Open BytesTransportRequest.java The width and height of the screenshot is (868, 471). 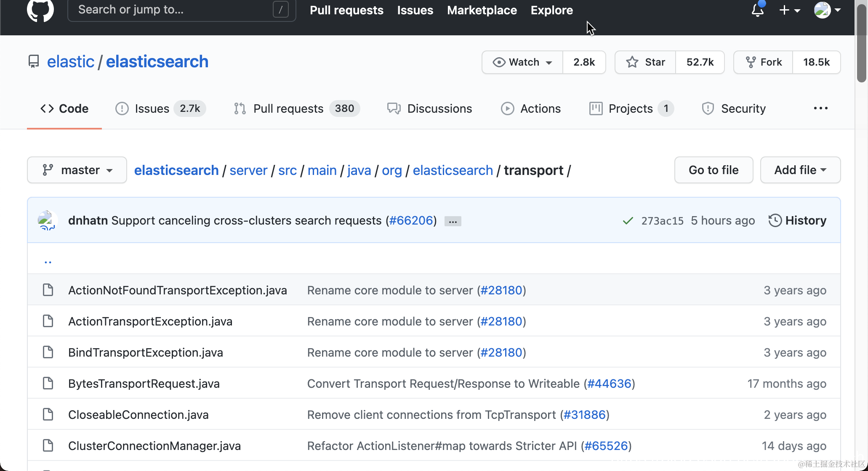pyautogui.click(x=144, y=384)
